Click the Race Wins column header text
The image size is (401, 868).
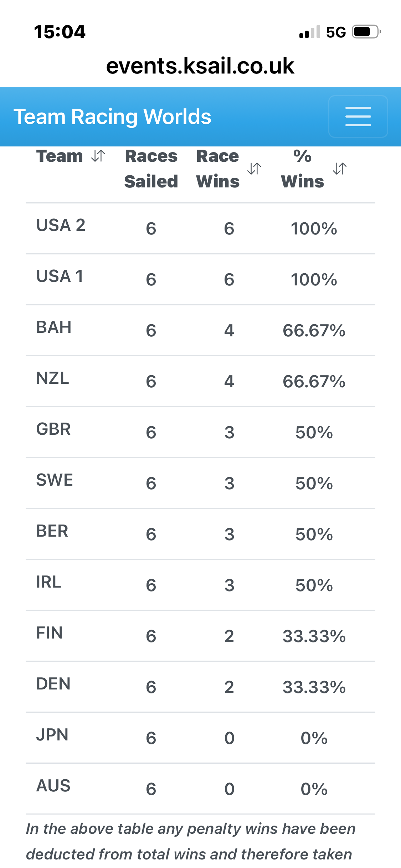click(218, 169)
